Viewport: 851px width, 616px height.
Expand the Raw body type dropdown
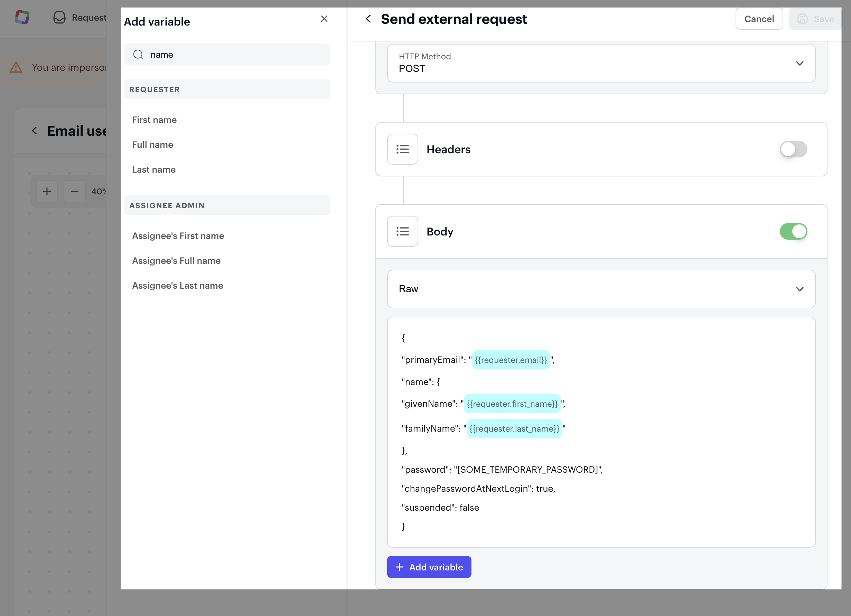coord(601,289)
